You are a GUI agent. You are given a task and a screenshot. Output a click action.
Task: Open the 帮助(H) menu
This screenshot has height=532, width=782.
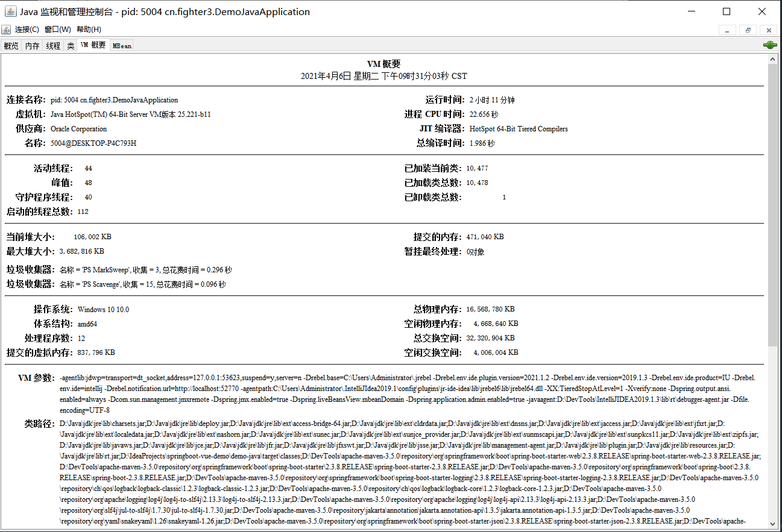[x=89, y=30]
